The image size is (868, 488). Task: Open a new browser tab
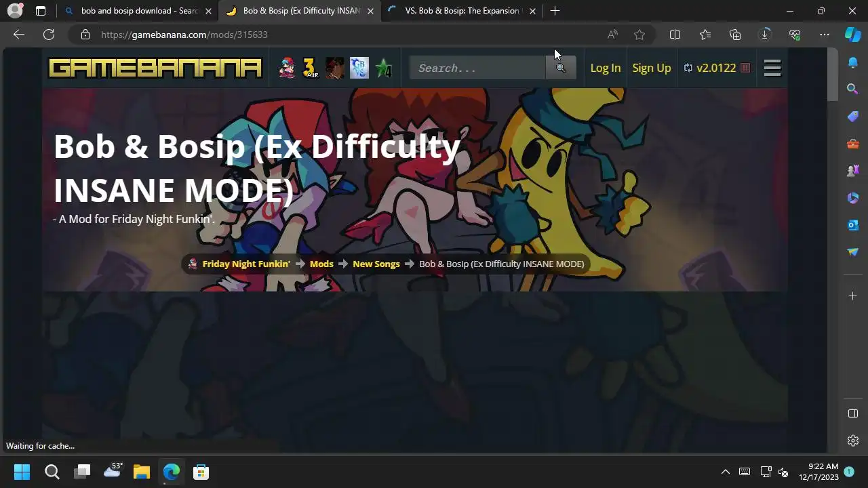(x=555, y=11)
